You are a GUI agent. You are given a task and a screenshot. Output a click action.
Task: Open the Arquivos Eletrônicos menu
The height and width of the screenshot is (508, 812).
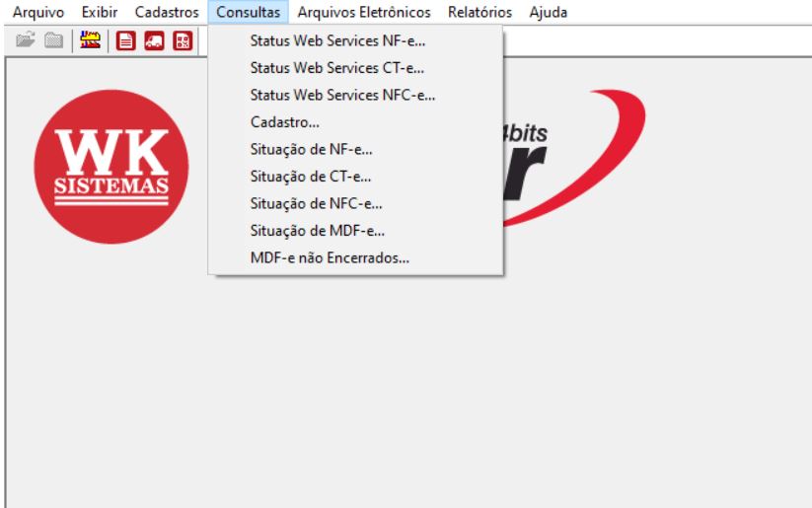coord(364,12)
